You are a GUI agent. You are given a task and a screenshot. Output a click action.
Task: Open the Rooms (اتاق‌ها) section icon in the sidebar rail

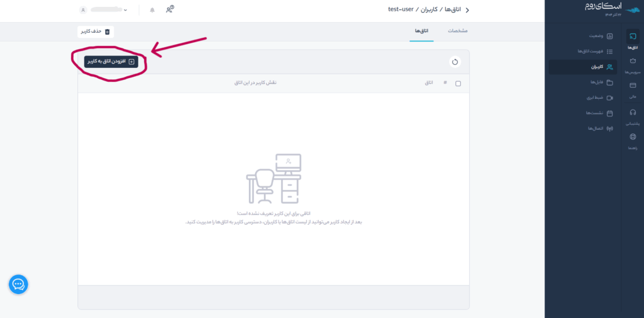633,39
